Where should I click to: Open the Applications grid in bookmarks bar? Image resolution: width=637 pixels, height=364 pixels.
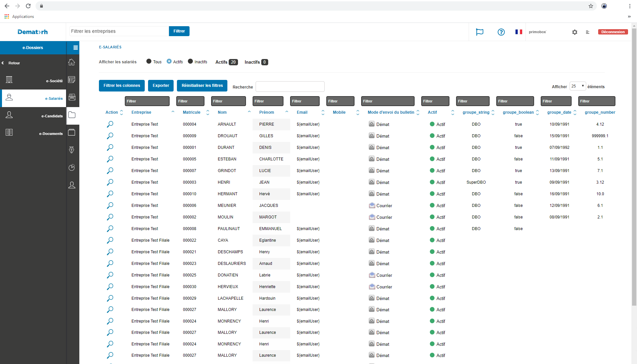coord(7,17)
